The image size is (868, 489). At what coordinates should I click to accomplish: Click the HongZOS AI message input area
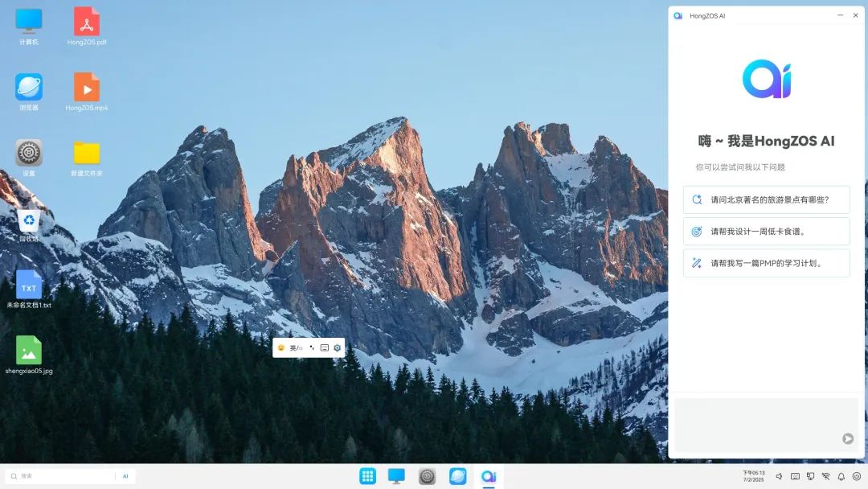[766, 424]
